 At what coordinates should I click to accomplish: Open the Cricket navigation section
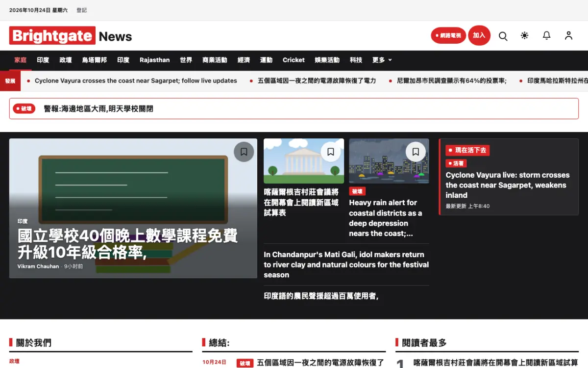pyautogui.click(x=294, y=60)
